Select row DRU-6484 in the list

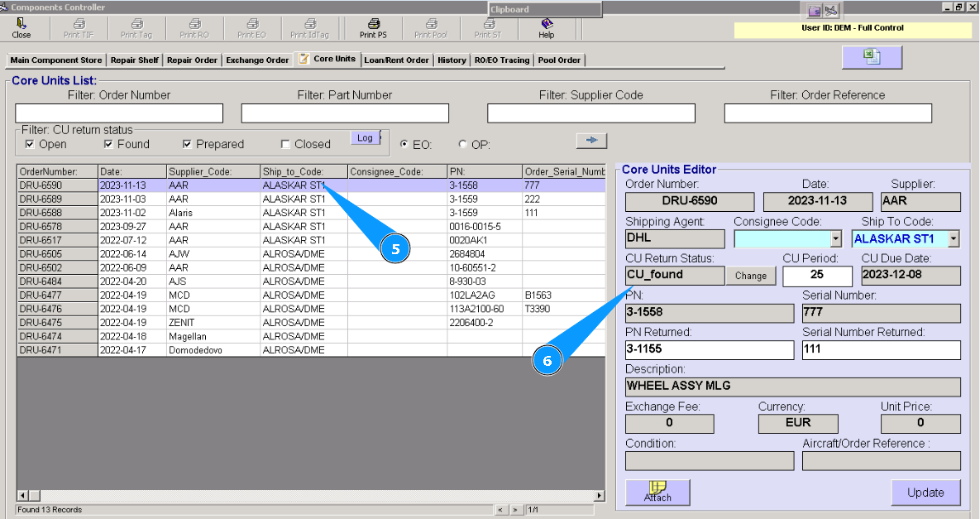(x=311, y=281)
